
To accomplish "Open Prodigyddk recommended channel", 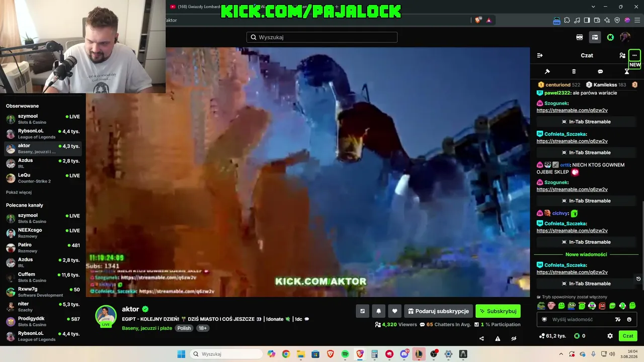I will pyautogui.click(x=43, y=321).
